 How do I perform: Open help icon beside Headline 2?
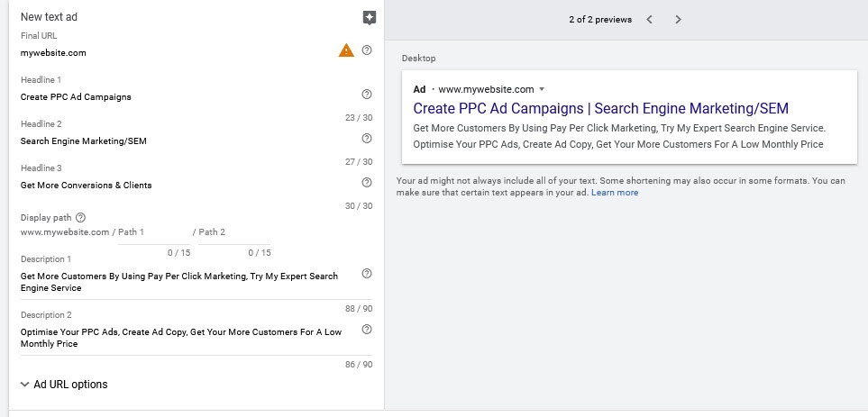(x=367, y=139)
